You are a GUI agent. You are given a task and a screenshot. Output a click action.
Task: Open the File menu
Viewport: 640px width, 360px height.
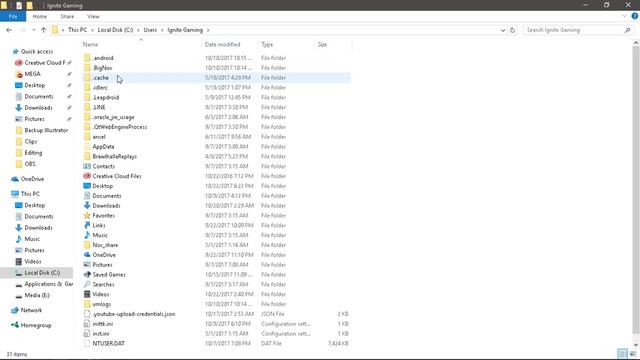point(13,16)
